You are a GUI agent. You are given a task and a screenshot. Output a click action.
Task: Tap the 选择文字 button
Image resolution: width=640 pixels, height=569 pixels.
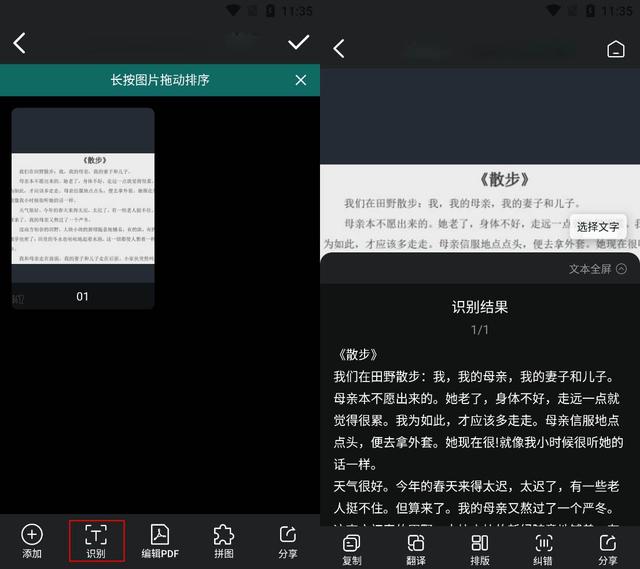(x=598, y=227)
